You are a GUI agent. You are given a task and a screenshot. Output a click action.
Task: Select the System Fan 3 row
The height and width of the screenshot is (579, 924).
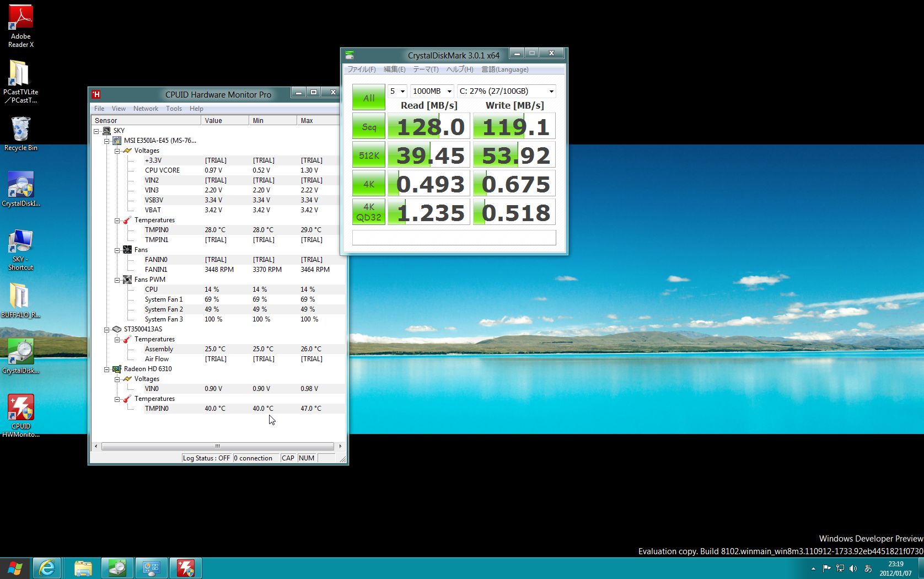tap(244, 319)
